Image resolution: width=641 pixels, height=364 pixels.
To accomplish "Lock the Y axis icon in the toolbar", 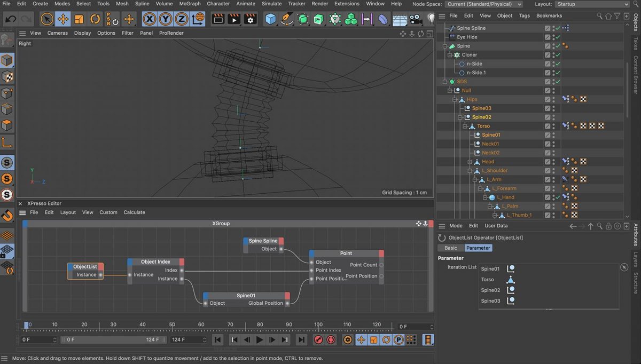I will pos(166,19).
